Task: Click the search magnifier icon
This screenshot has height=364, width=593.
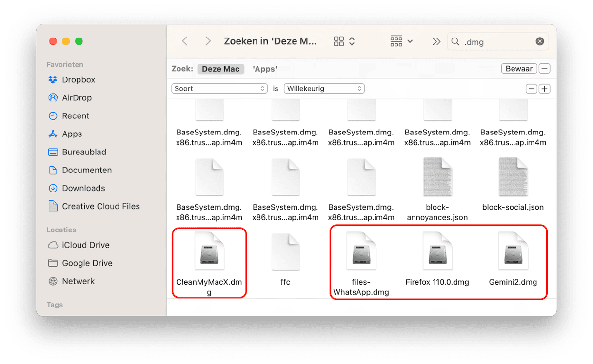Action: point(455,41)
